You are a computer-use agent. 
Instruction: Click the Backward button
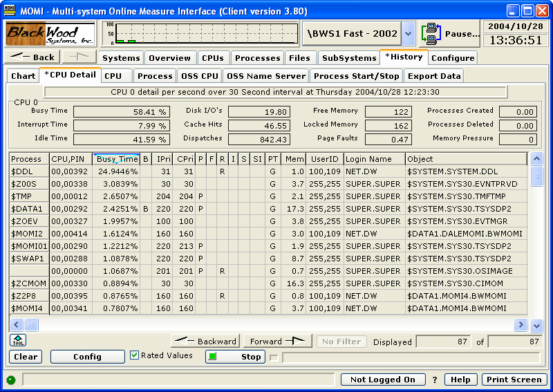click(205, 342)
